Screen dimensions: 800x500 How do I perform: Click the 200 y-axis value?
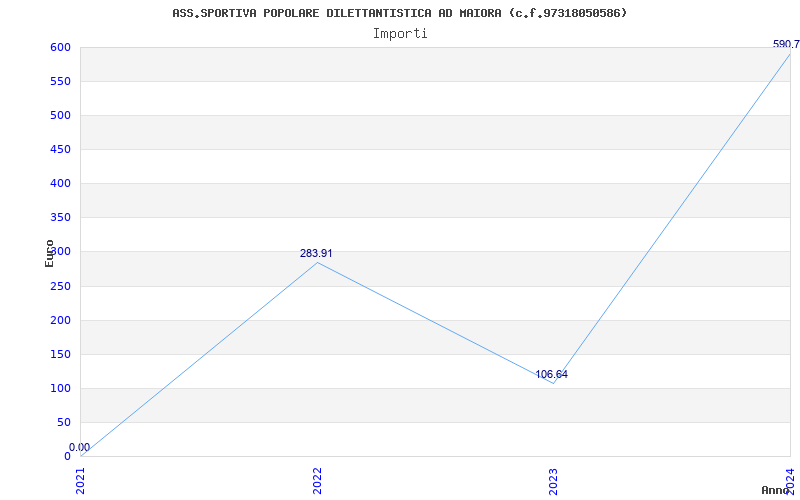pyautogui.click(x=60, y=320)
